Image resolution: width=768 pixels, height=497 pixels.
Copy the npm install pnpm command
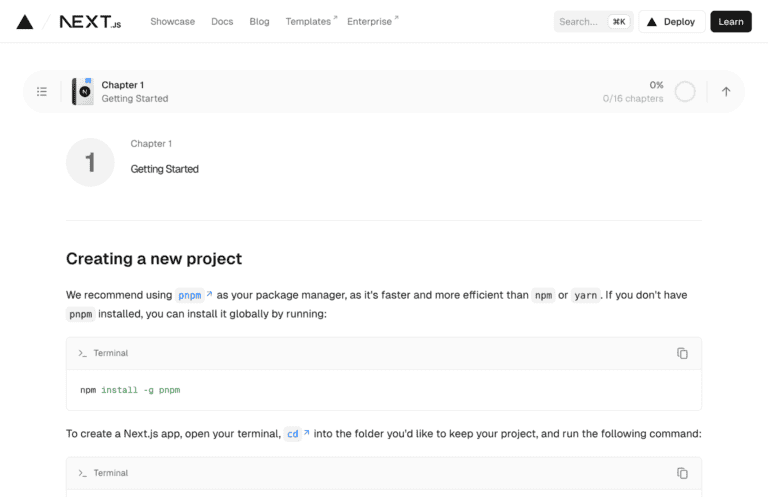pyautogui.click(x=682, y=353)
